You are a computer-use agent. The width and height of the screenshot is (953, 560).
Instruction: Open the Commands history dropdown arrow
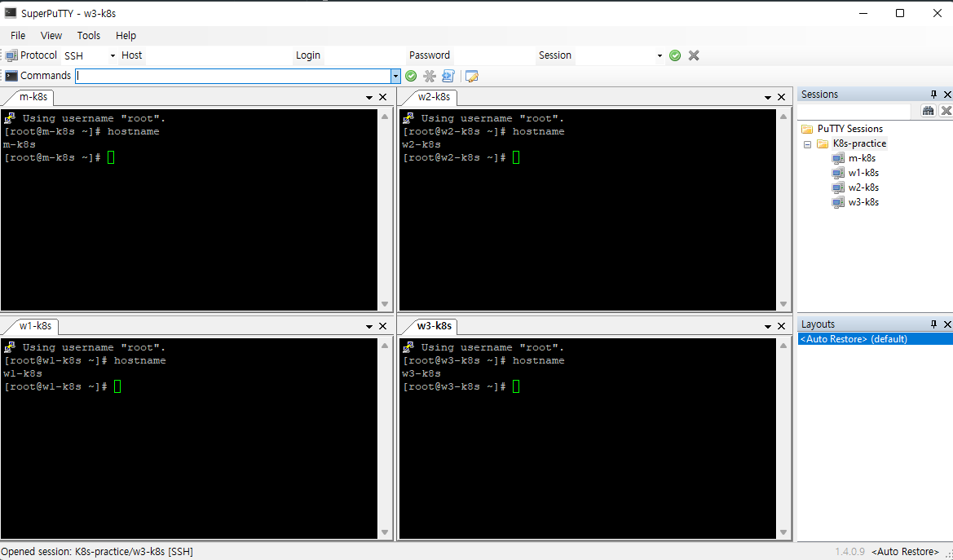pyautogui.click(x=395, y=76)
